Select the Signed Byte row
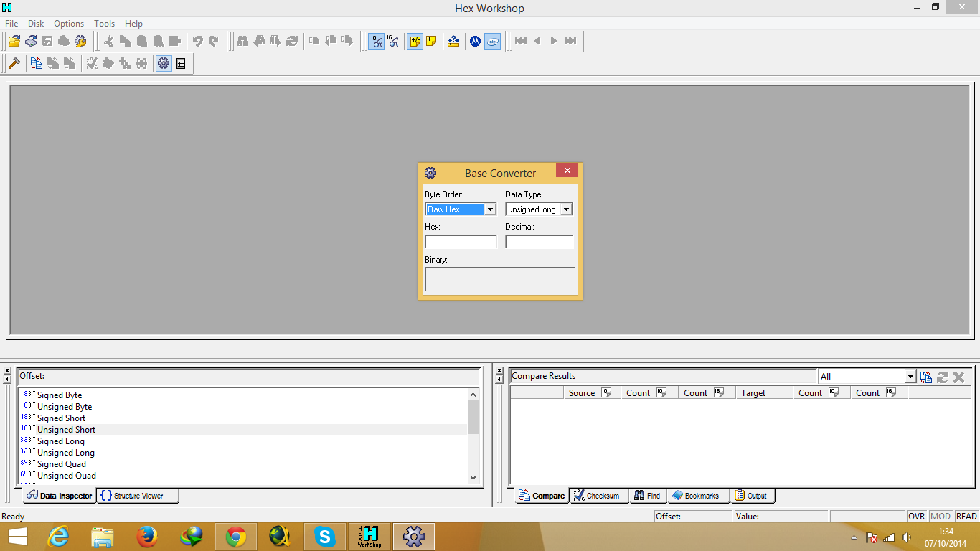 coord(244,395)
